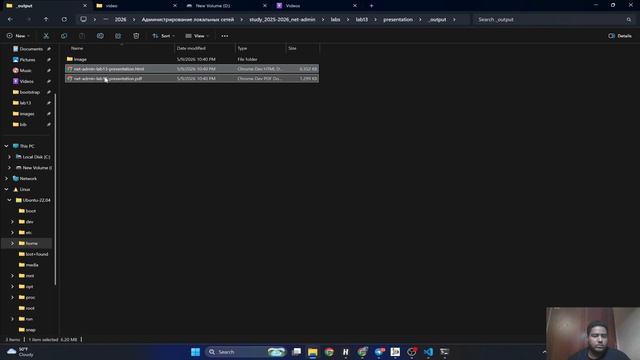640x360 pixels.
Task: Go up one folder level
Action: click(46, 19)
